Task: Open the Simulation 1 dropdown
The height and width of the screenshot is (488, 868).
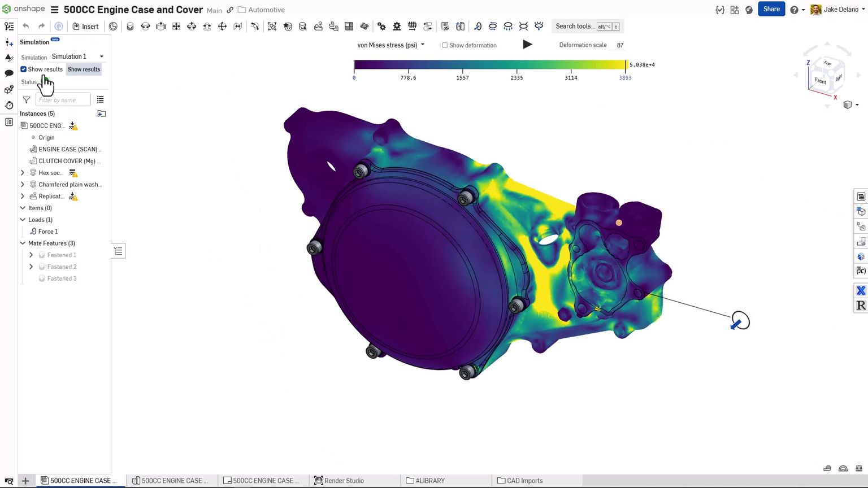Action: pyautogui.click(x=77, y=56)
